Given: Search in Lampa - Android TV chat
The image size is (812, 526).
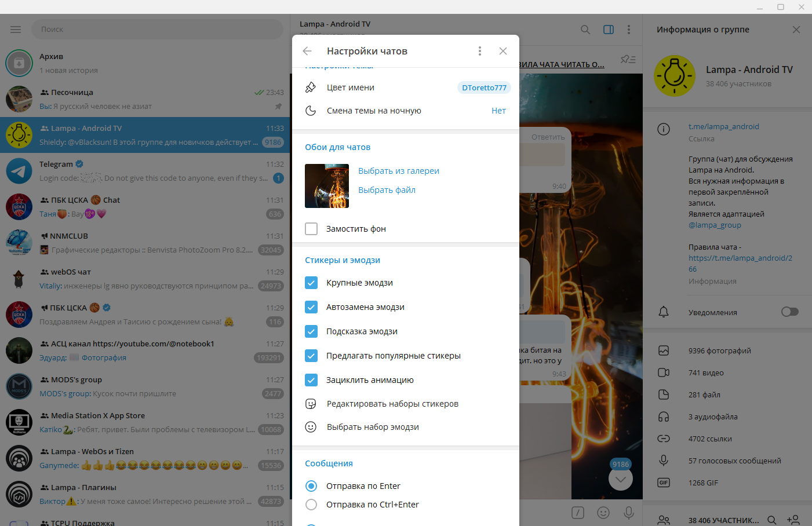Looking at the screenshot, I should tap(585, 30).
